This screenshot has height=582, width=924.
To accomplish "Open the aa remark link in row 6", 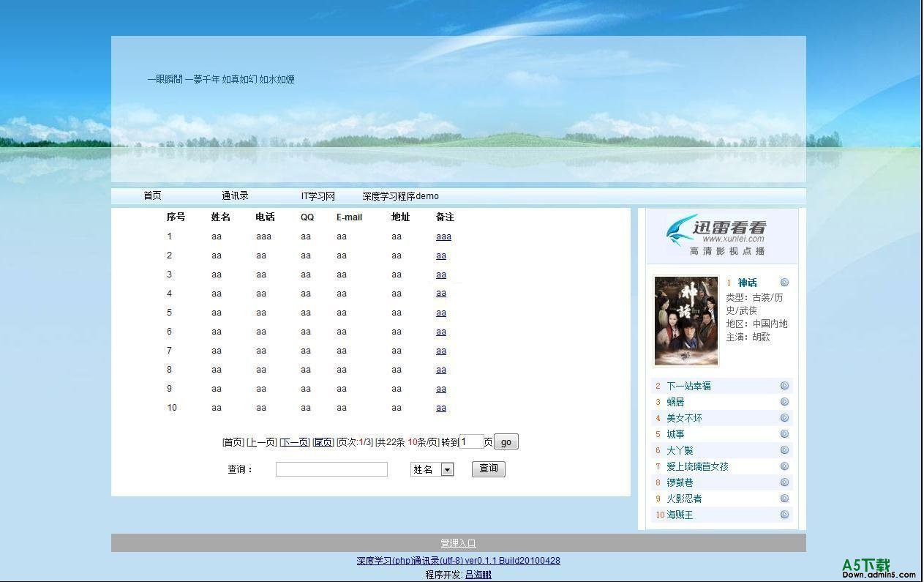I will (x=441, y=332).
